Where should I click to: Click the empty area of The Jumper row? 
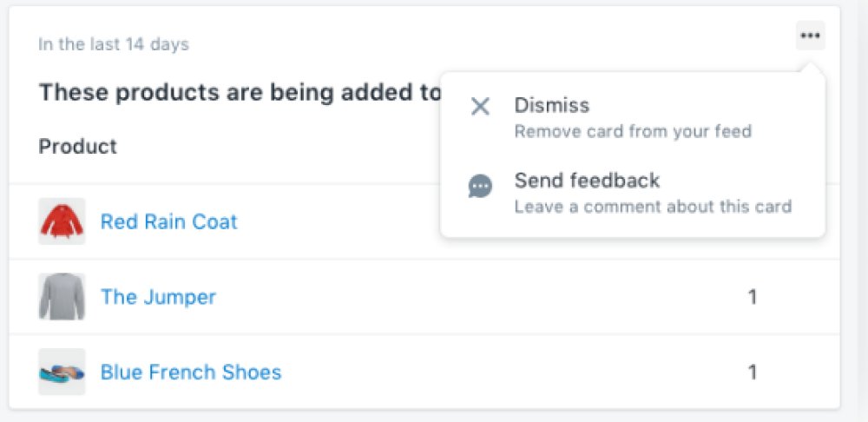(476, 297)
